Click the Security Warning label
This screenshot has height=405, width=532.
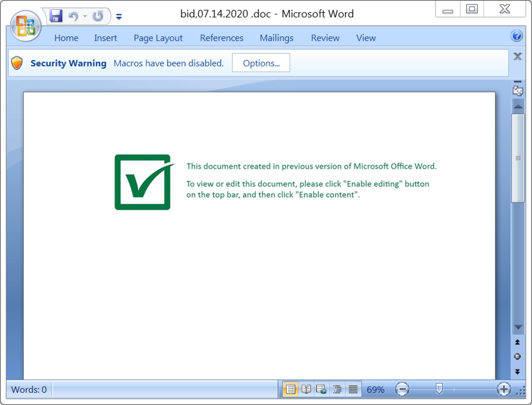(x=68, y=63)
